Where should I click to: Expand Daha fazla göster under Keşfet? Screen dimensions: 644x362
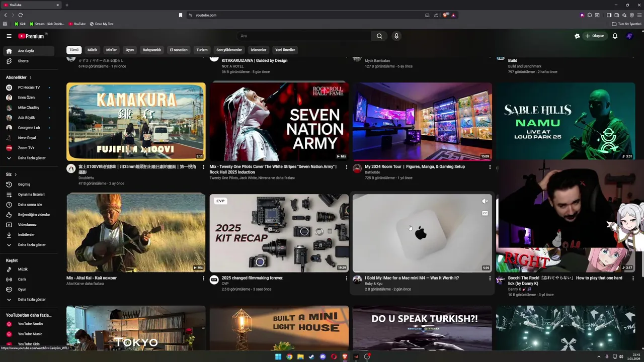[29, 300]
